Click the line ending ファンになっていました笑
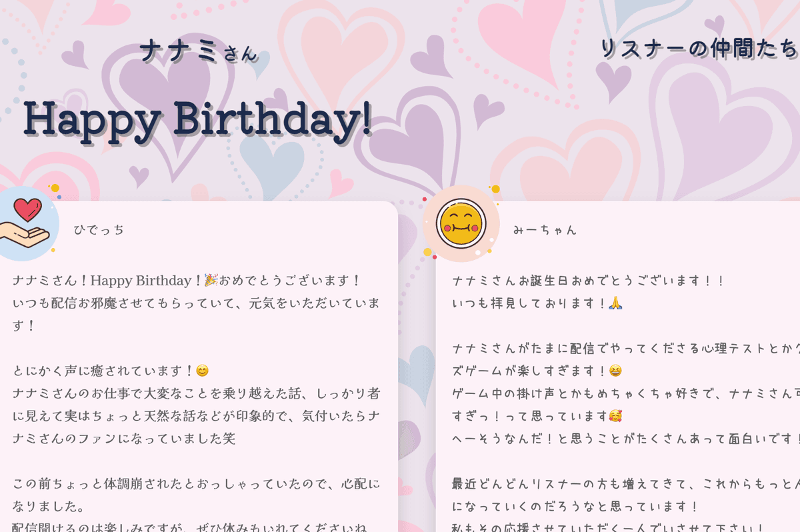 pos(124,439)
